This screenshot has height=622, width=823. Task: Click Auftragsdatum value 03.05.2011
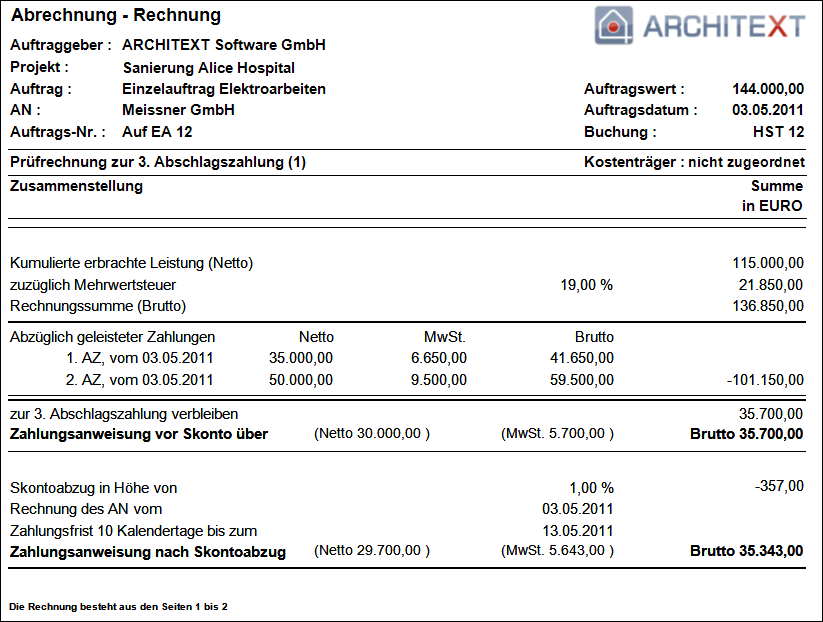point(768,110)
